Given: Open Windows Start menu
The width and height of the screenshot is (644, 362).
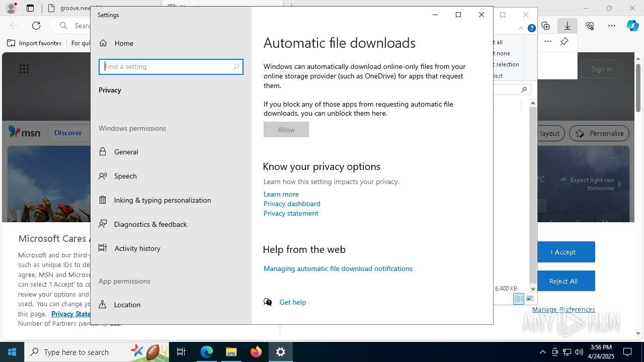Looking at the screenshot, I should point(12,352).
